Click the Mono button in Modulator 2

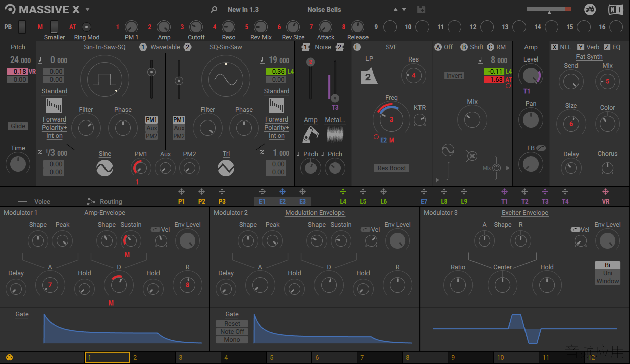pyautogui.click(x=232, y=340)
